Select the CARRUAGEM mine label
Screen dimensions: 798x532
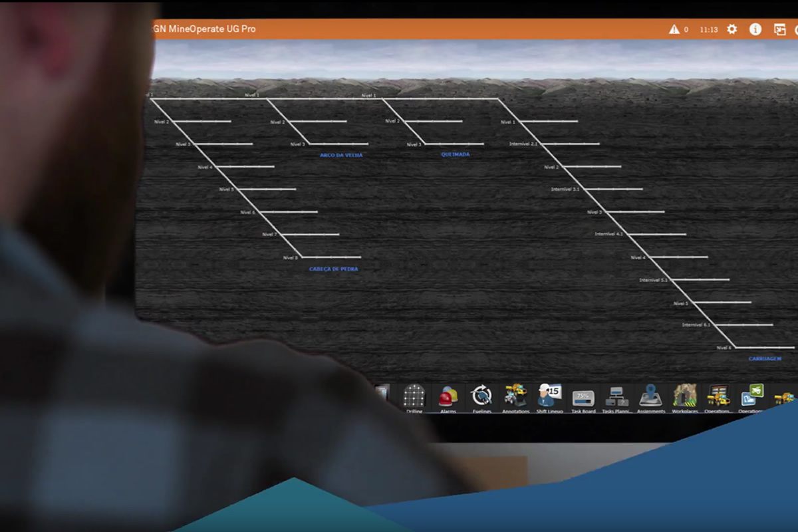[765, 358]
